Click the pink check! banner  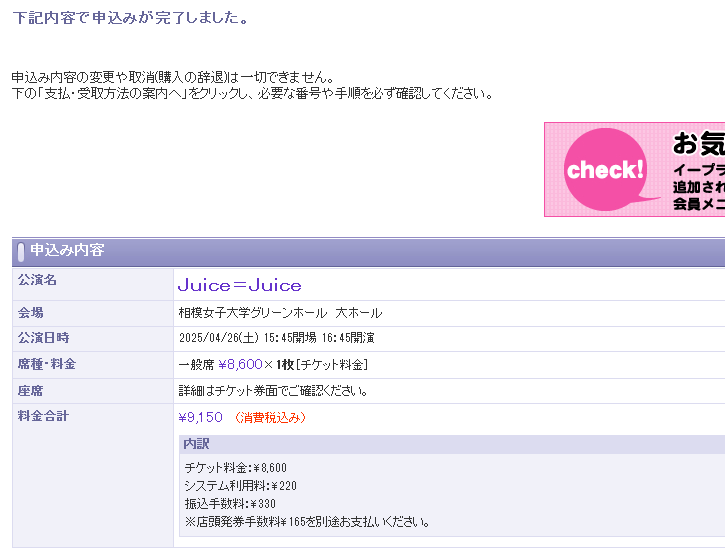click(x=634, y=169)
